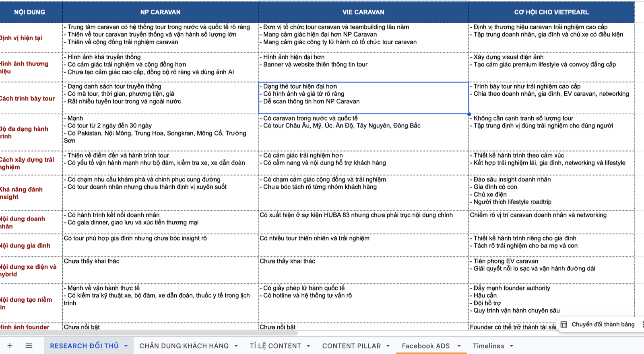
Task: Select cell 'Nội dung tạo niềm tin'
Action: 31,303
